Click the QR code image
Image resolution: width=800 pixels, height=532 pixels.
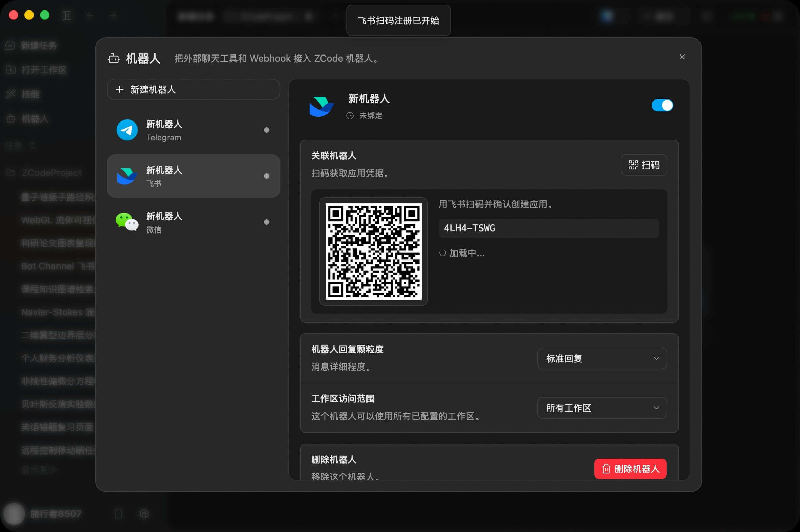[373, 251]
